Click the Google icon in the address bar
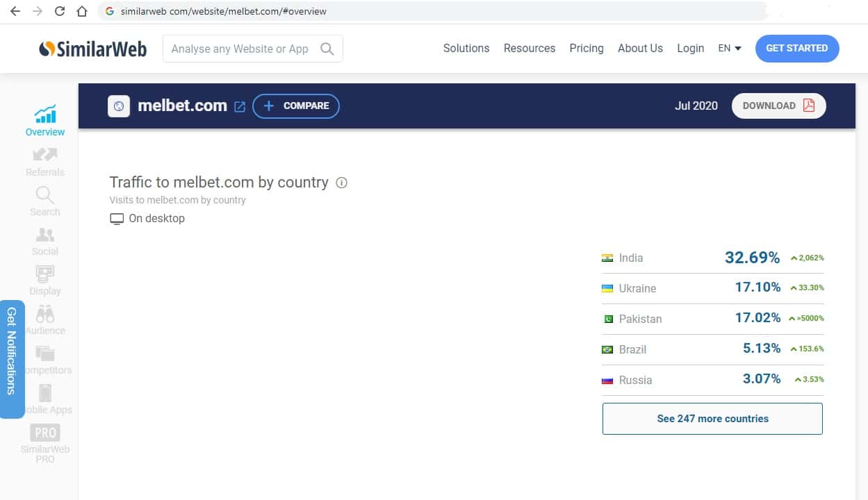Screen dimensions: 868x500 point(109,11)
